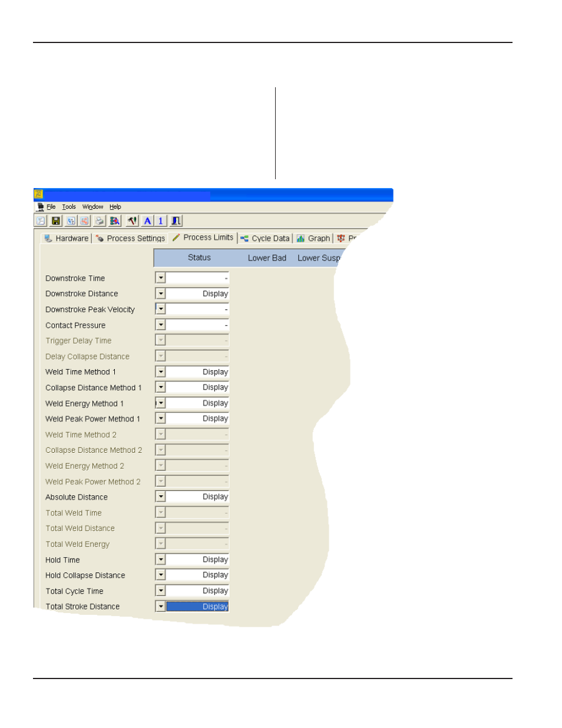
Task: Open the File menu
Action: click(51, 207)
